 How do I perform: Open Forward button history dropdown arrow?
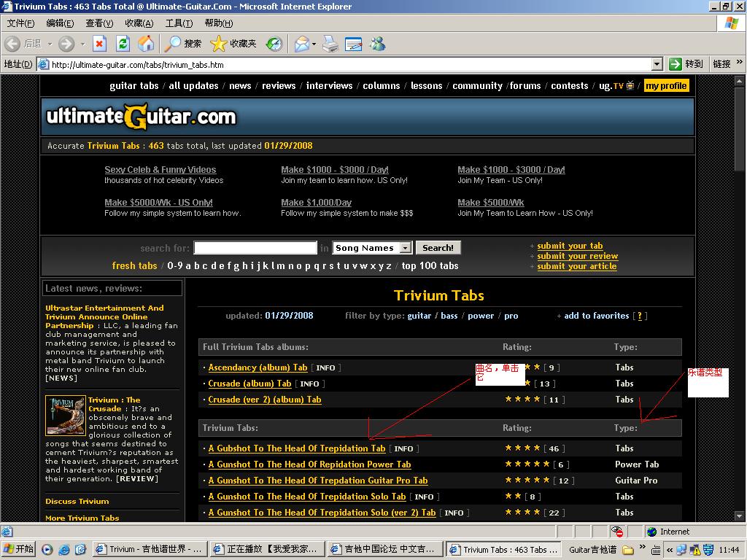tap(82, 44)
